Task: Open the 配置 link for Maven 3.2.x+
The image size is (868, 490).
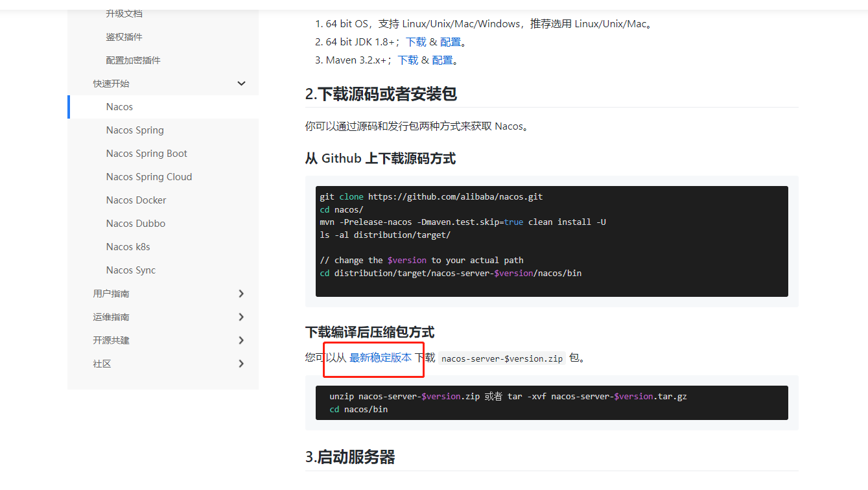Action: (442, 60)
